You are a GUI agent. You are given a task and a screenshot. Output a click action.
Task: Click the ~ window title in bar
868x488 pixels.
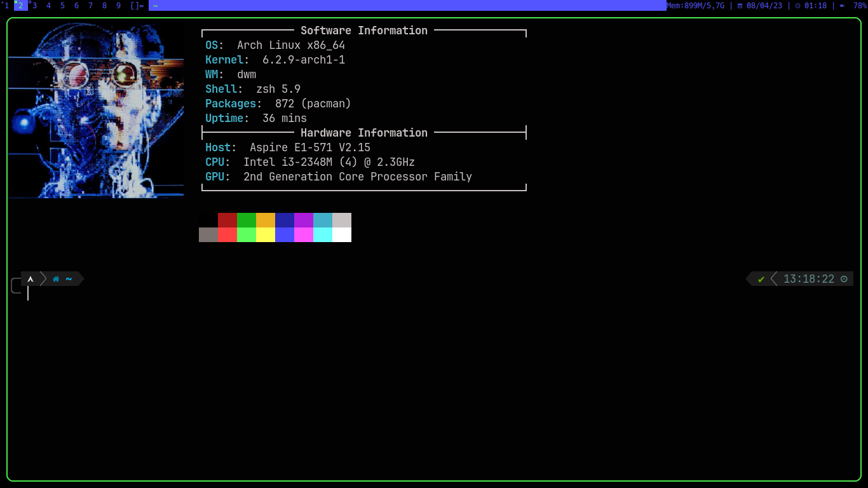click(156, 6)
